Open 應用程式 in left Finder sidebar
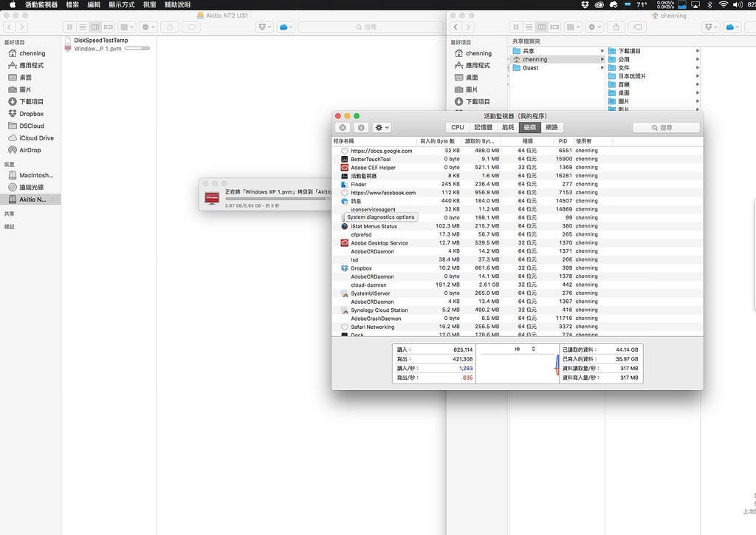756x535 pixels. pos(31,65)
